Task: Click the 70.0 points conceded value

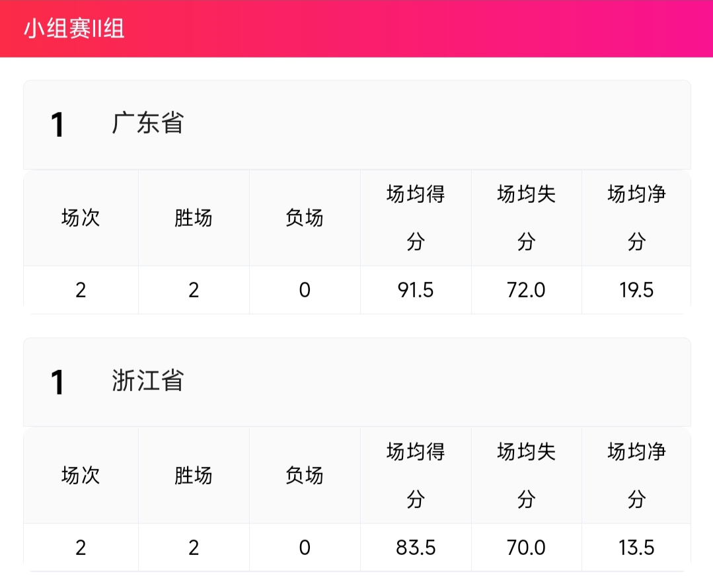Action: pyautogui.click(x=526, y=548)
